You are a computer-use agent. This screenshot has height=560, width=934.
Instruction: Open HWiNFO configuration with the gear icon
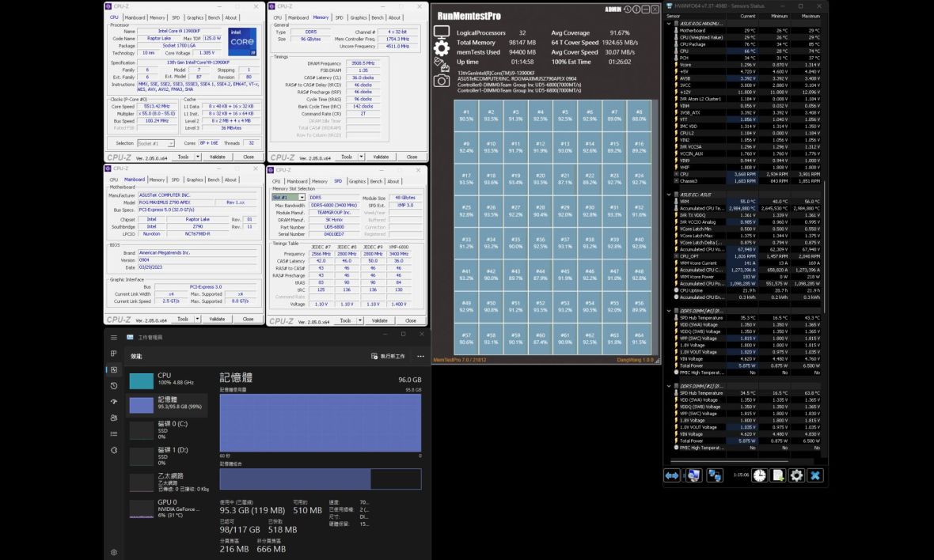pyautogui.click(x=796, y=475)
